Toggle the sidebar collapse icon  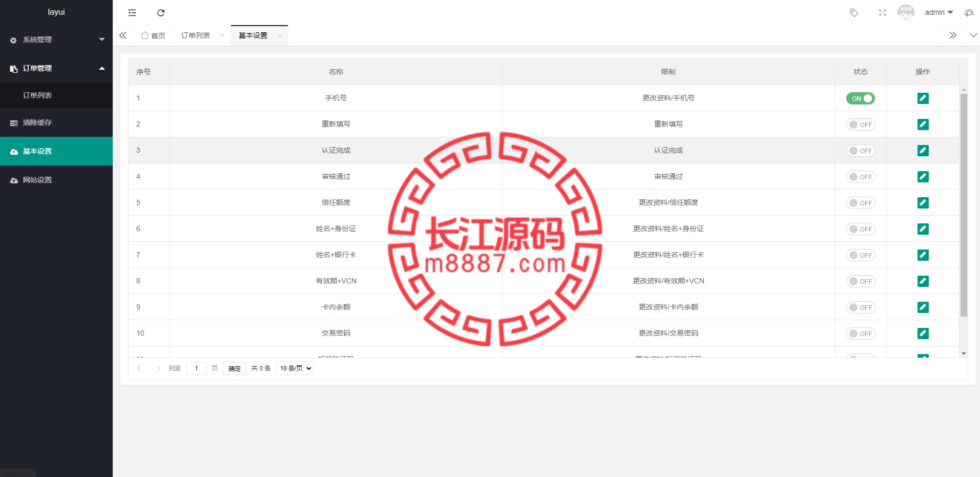pyautogui.click(x=132, y=13)
